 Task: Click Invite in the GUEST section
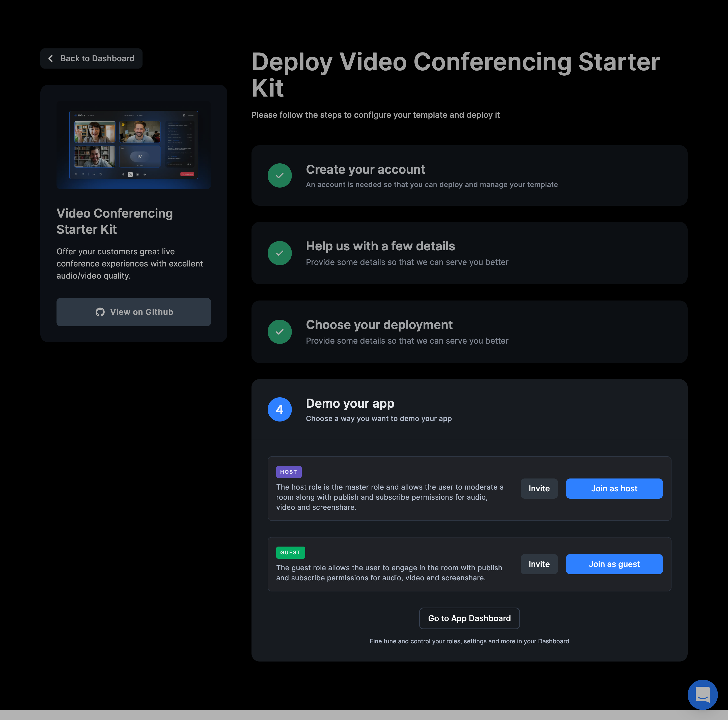(x=539, y=564)
